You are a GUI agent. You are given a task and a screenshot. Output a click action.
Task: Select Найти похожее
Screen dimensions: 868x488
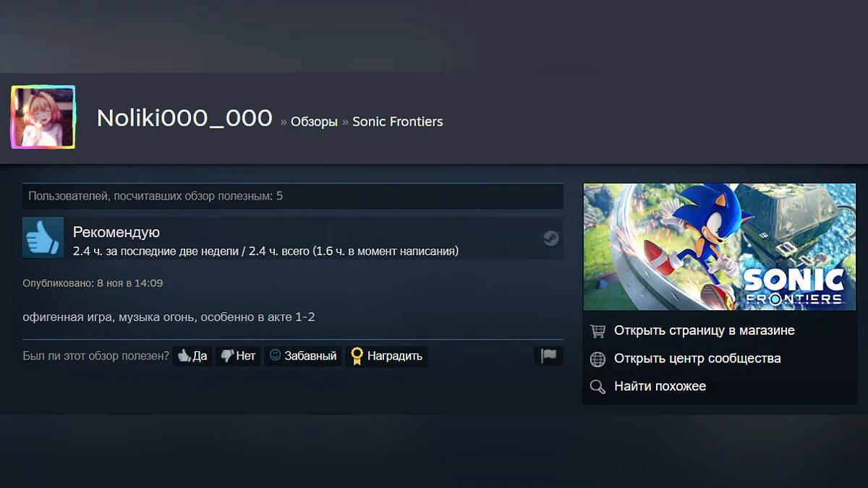coord(660,386)
